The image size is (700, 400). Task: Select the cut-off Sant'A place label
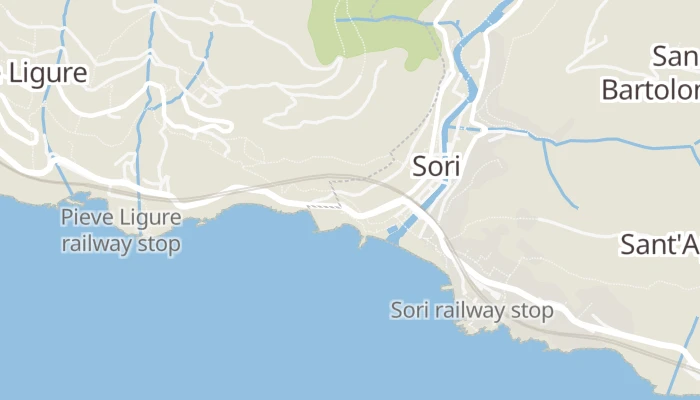(x=660, y=245)
